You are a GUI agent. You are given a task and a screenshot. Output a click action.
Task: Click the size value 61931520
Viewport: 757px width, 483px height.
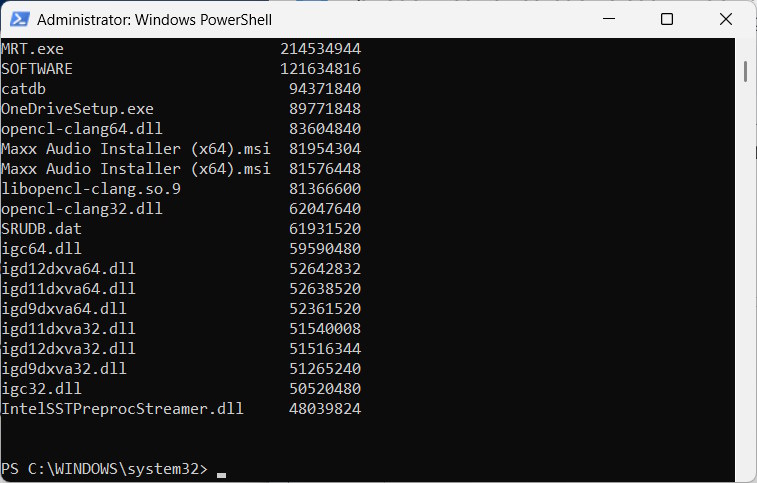(x=325, y=228)
